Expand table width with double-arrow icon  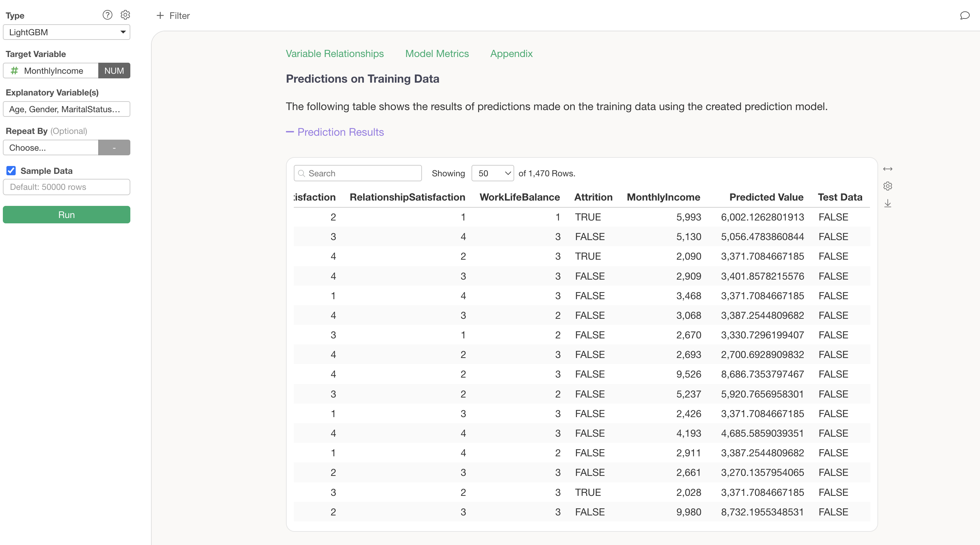coord(887,169)
